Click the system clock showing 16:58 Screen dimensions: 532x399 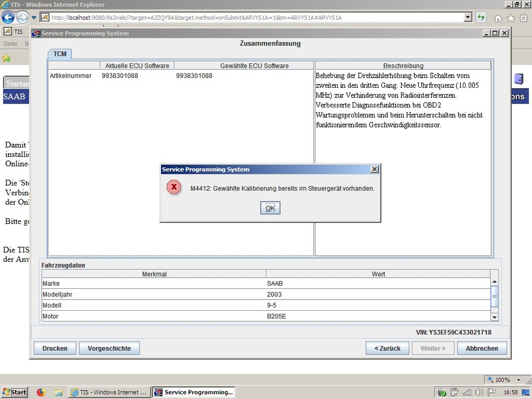[511, 392]
